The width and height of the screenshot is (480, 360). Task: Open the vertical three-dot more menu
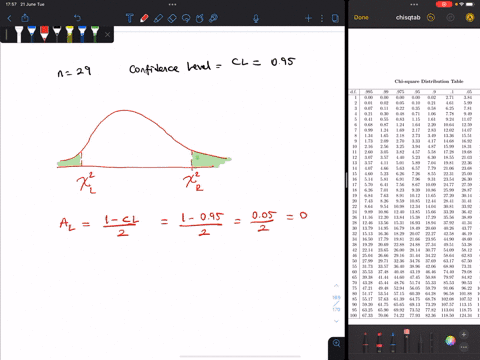point(322,18)
